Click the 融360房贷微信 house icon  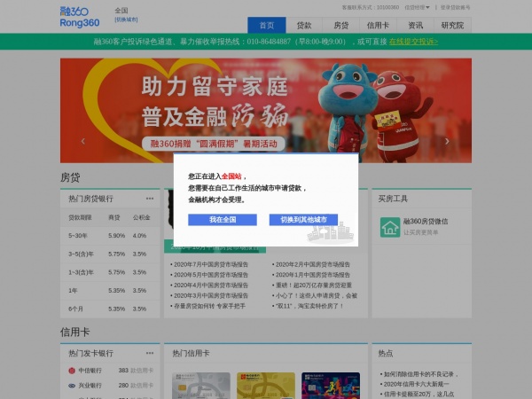coord(390,227)
